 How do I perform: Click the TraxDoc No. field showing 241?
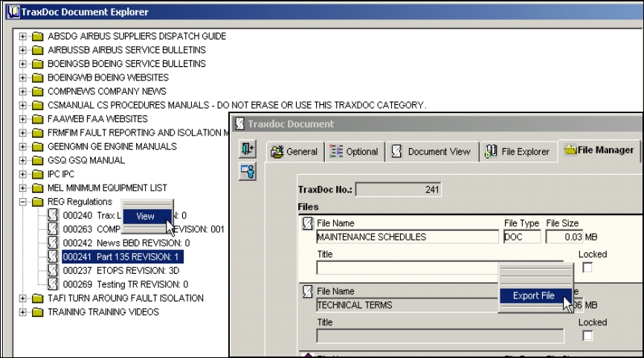coord(399,190)
